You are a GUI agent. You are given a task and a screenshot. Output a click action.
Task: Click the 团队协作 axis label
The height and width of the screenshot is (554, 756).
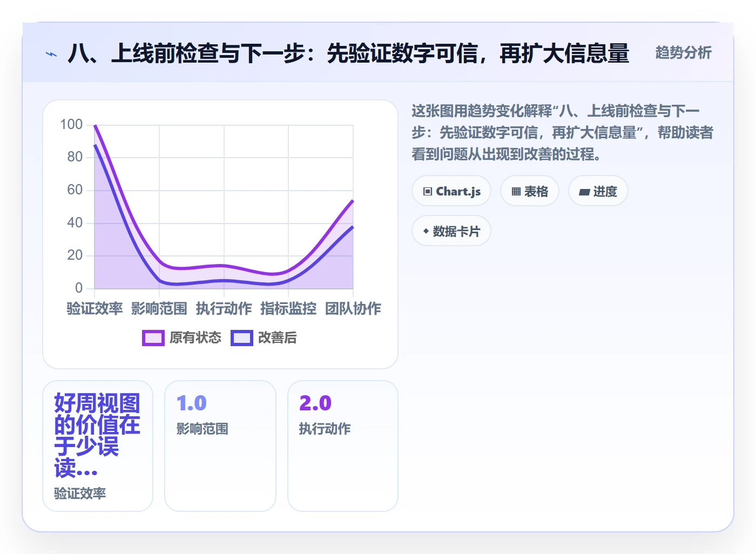tap(353, 308)
